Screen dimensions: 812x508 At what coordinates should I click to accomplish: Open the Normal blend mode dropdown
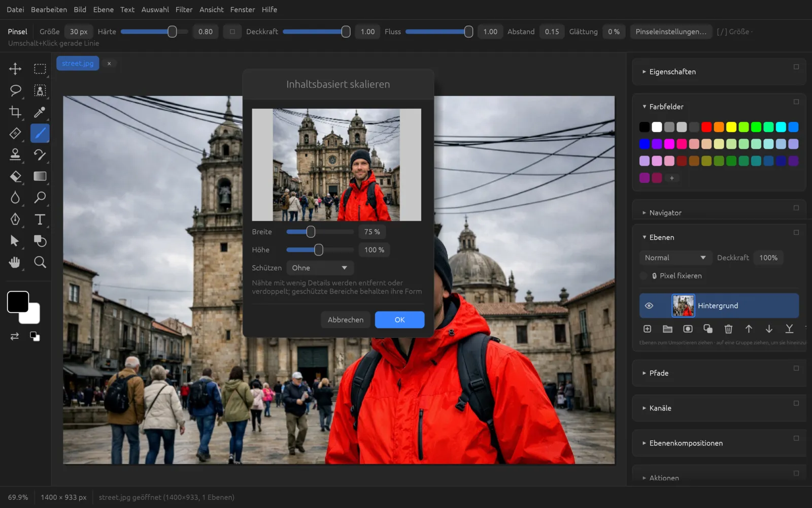click(674, 258)
